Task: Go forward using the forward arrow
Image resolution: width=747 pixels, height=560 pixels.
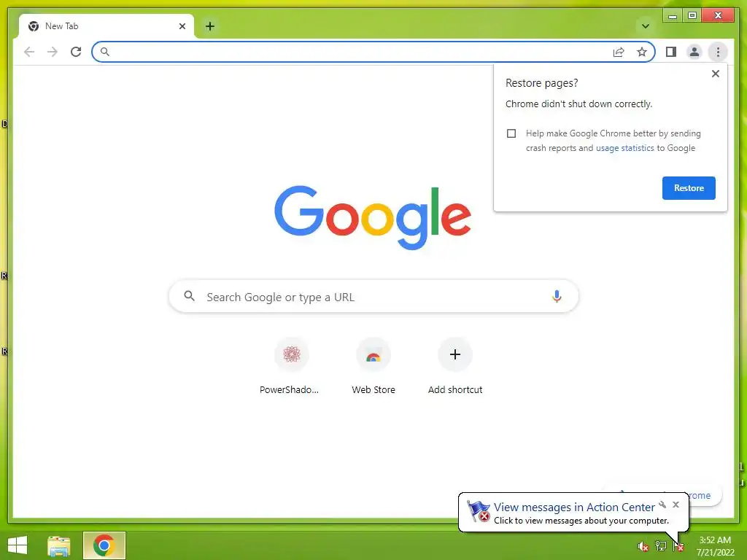Action: (53, 52)
